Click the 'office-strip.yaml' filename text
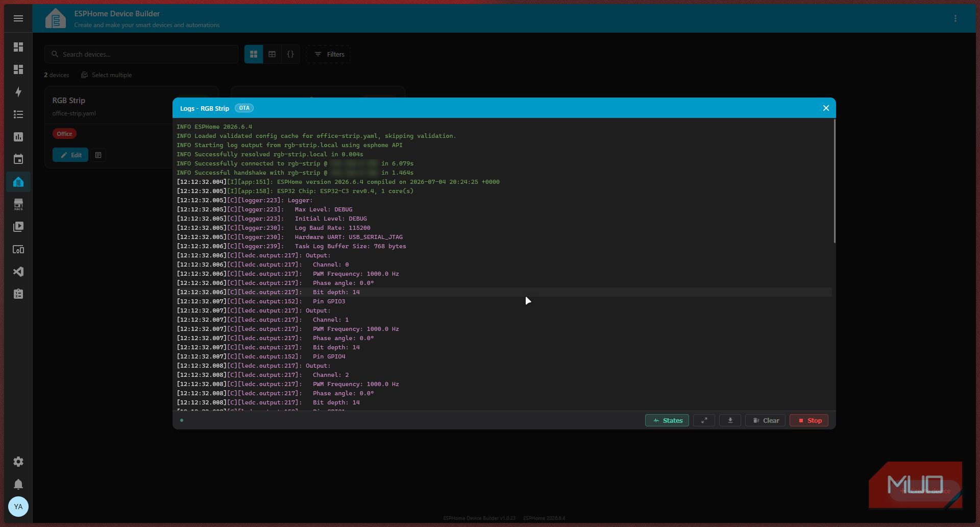Image resolution: width=980 pixels, height=527 pixels. point(74,113)
